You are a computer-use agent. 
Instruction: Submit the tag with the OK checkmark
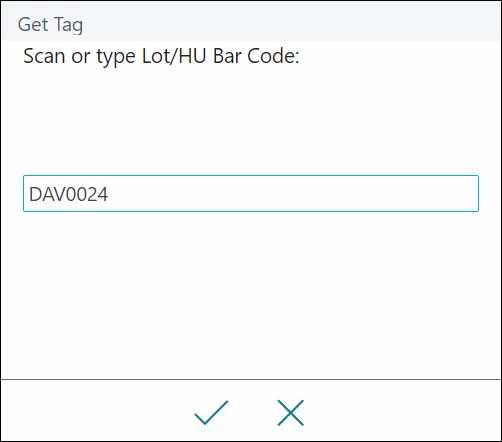(211, 413)
